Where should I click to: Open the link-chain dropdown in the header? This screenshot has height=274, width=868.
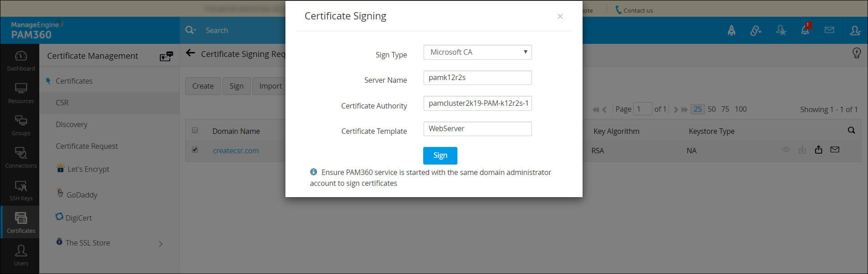click(x=756, y=31)
